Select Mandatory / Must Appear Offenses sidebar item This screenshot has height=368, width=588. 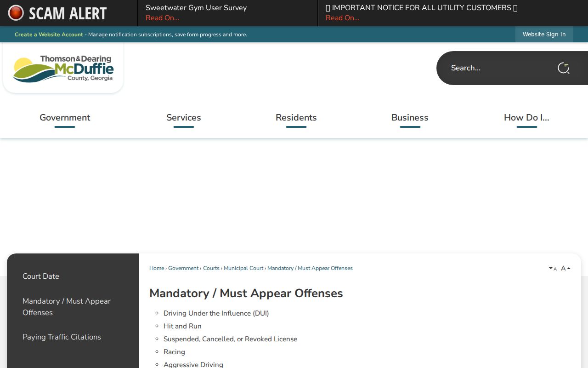(x=67, y=307)
